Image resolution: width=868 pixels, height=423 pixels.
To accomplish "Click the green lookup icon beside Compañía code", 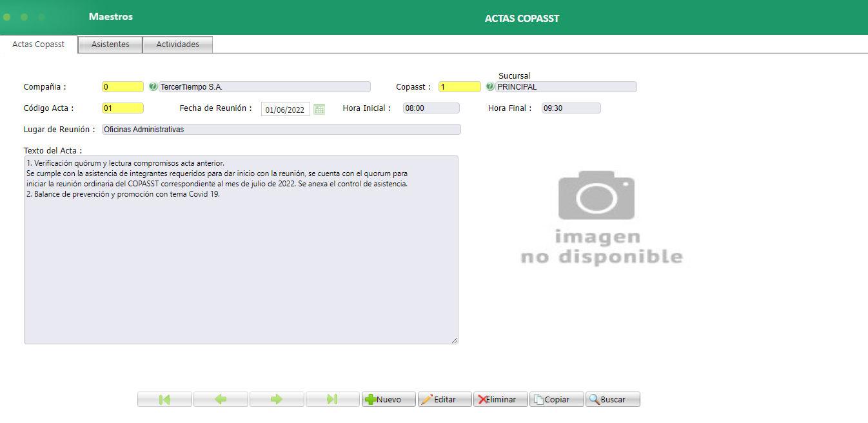I will [x=153, y=86].
